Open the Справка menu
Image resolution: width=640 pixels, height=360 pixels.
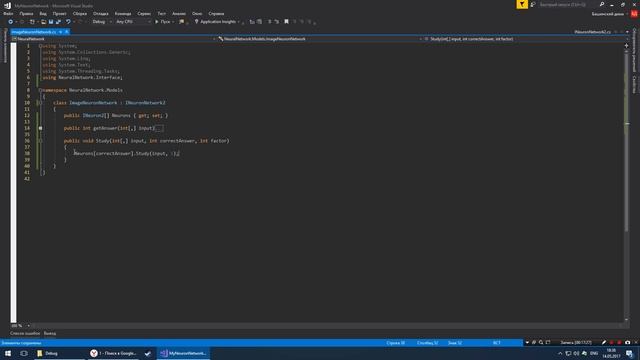pos(216,13)
